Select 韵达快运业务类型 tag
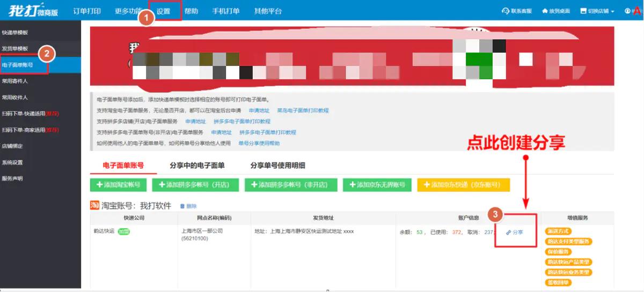 [568, 272]
